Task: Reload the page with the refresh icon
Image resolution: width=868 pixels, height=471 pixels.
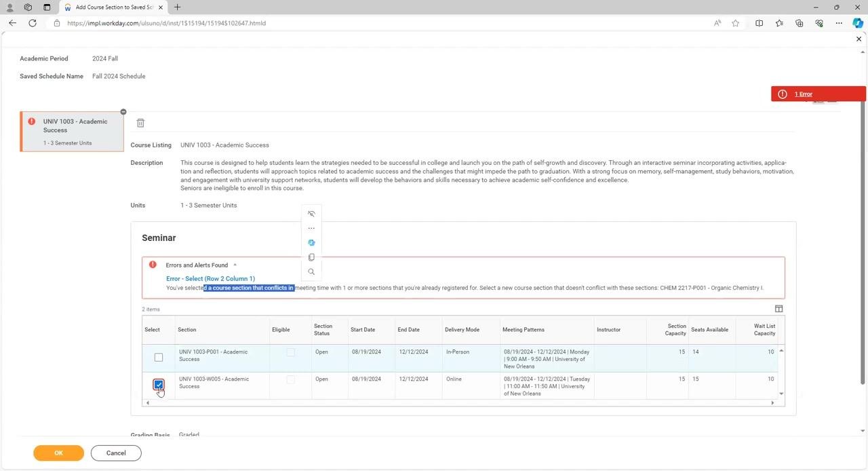Action: click(x=32, y=23)
